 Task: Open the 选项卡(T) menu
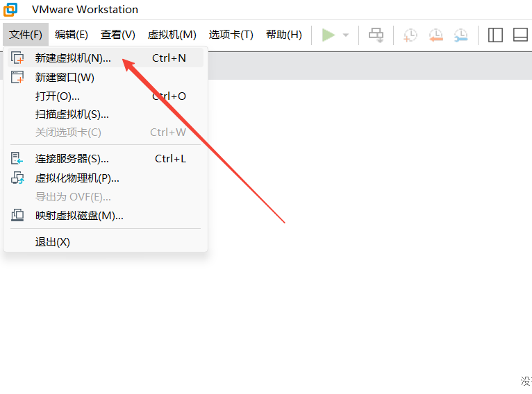pos(231,35)
